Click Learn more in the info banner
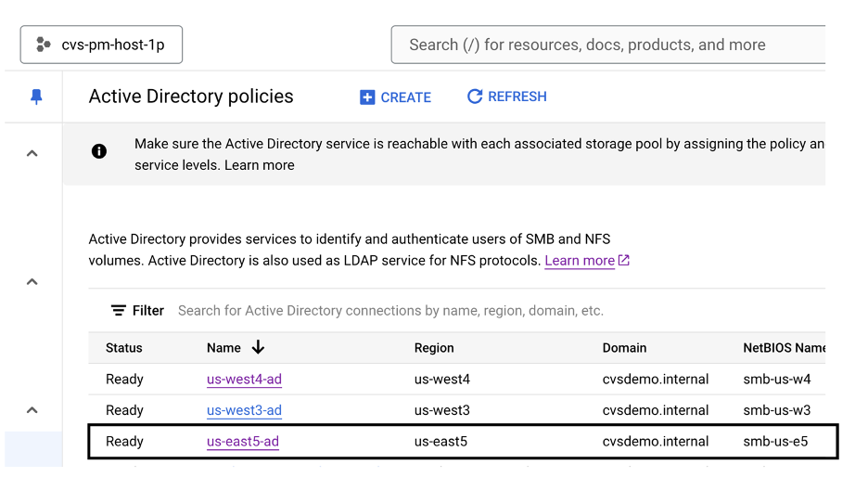 [x=260, y=165]
